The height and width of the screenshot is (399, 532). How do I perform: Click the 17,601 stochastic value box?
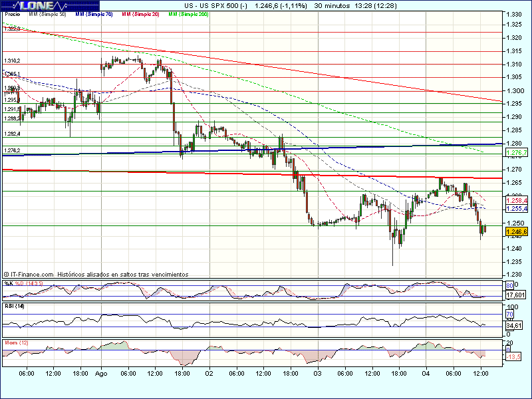pyautogui.click(x=515, y=295)
